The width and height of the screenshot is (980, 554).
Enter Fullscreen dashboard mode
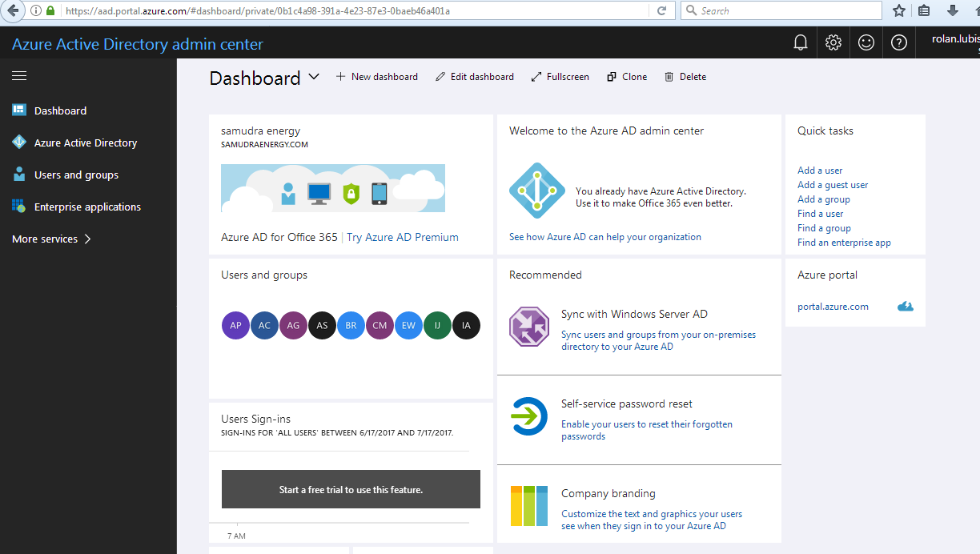coord(560,77)
